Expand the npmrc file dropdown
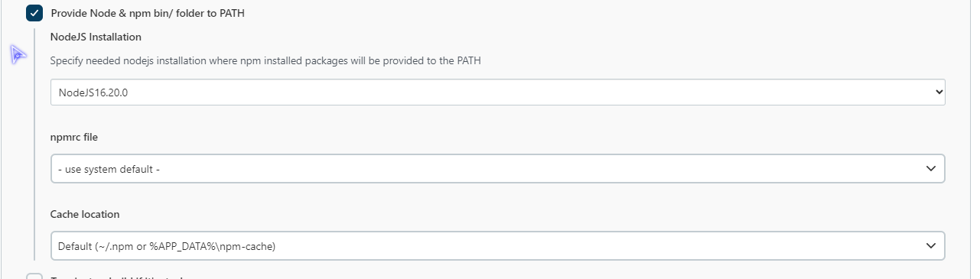980x279 pixels. [498, 169]
